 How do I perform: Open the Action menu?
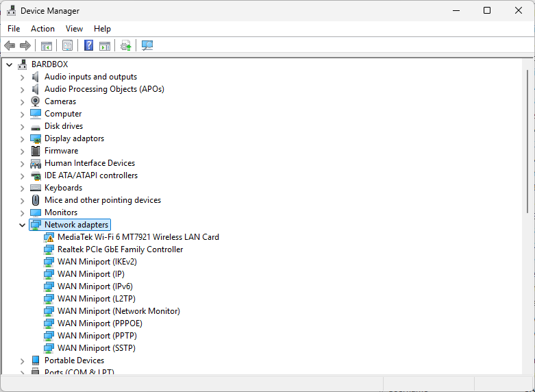[x=42, y=29]
